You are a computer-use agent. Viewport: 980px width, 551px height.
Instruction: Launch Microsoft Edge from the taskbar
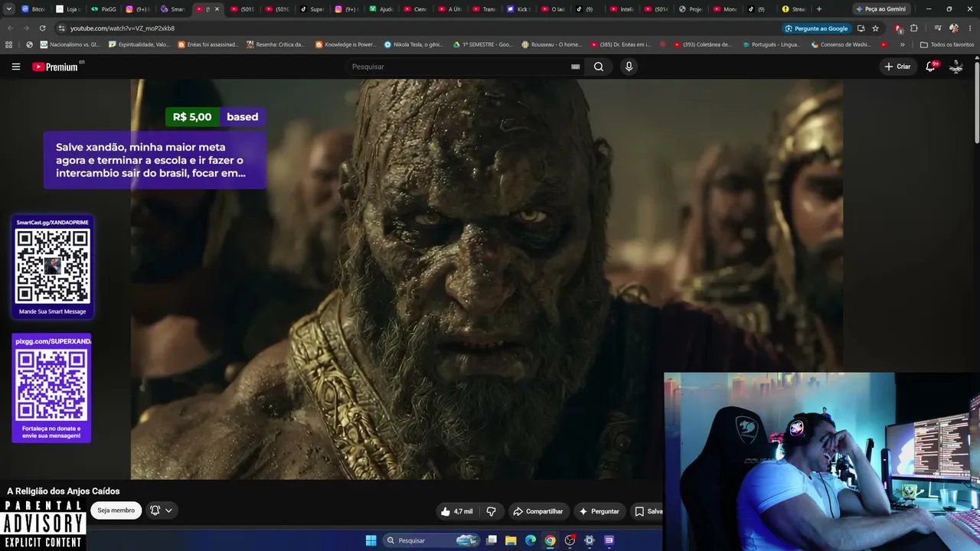[x=531, y=540]
